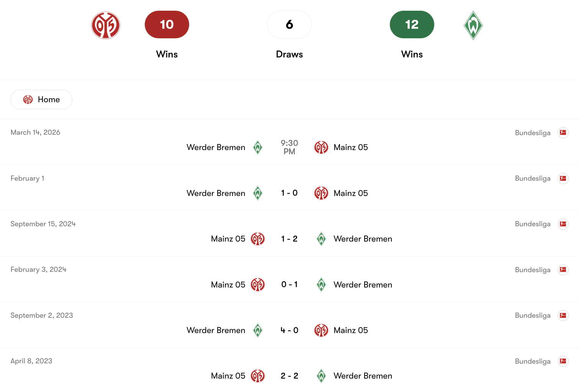Click the 1 - 0 score from February 1
Screen dimensions: 579x392
(289, 193)
